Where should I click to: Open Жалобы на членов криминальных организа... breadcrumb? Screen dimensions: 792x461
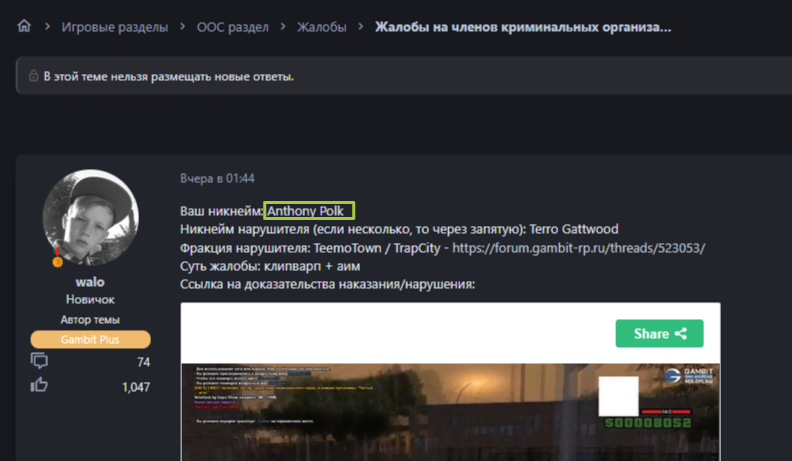point(523,27)
